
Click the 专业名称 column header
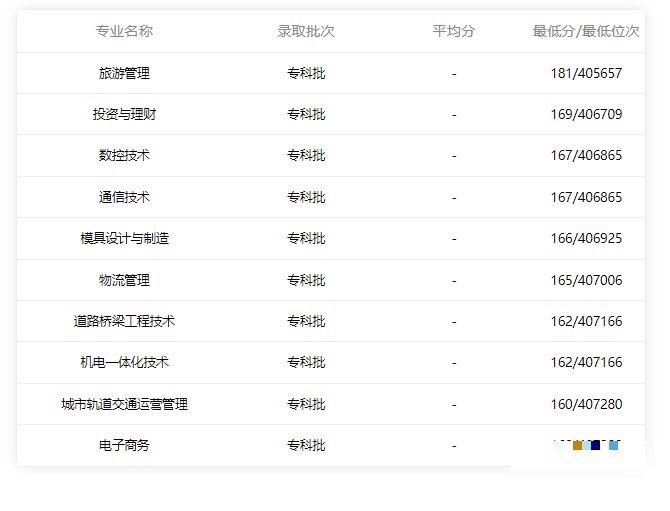click(124, 31)
